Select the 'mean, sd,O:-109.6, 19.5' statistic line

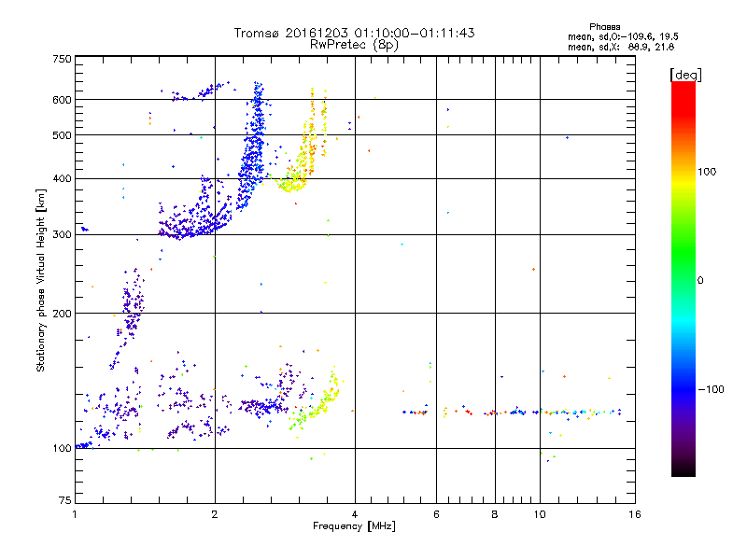(x=623, y=36)
